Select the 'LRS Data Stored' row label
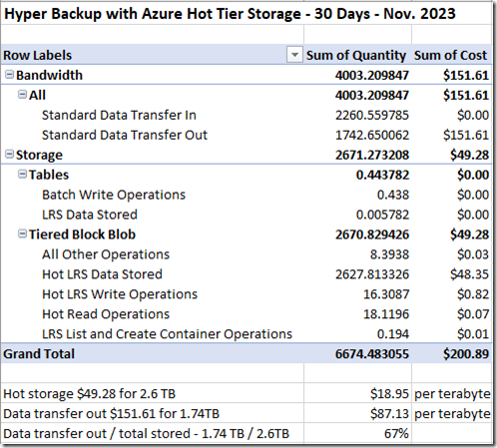Image resolution: width=497 pixels, height=448 pixels. point(90,215)
